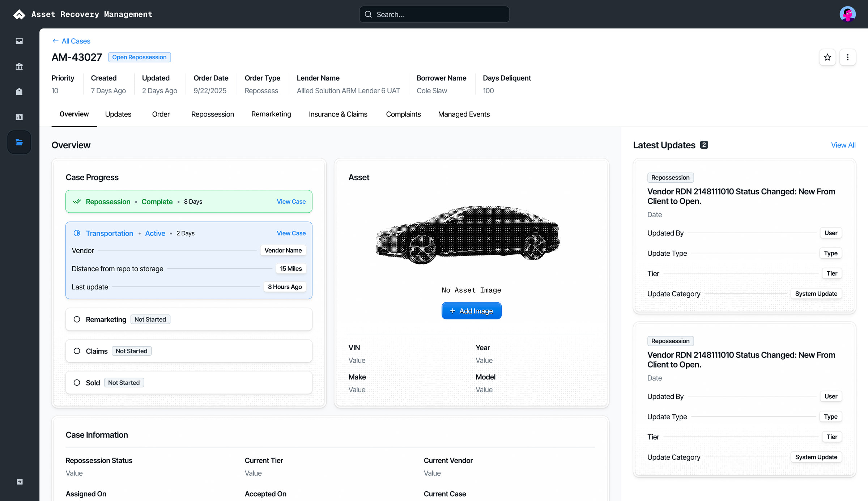This screenshot has height=501, width=868.
Task: Click the logout arrow icon in sidebar
Action: point(20,481)
